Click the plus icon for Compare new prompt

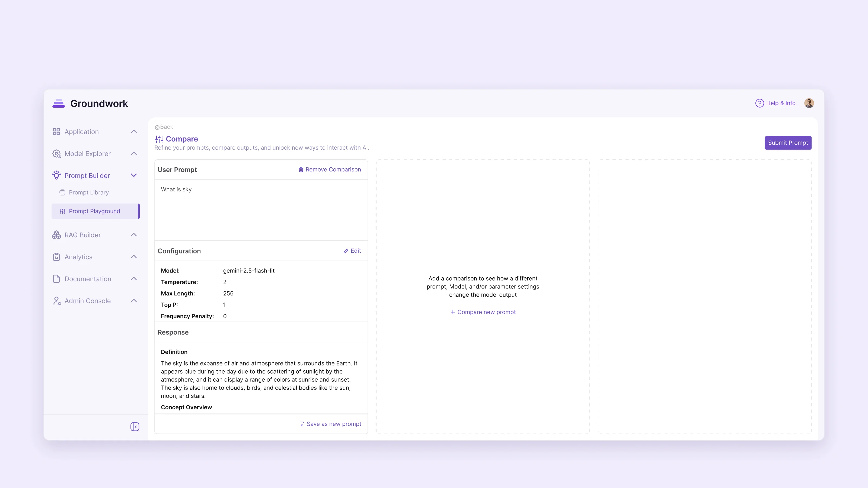[x=453, y=312]
